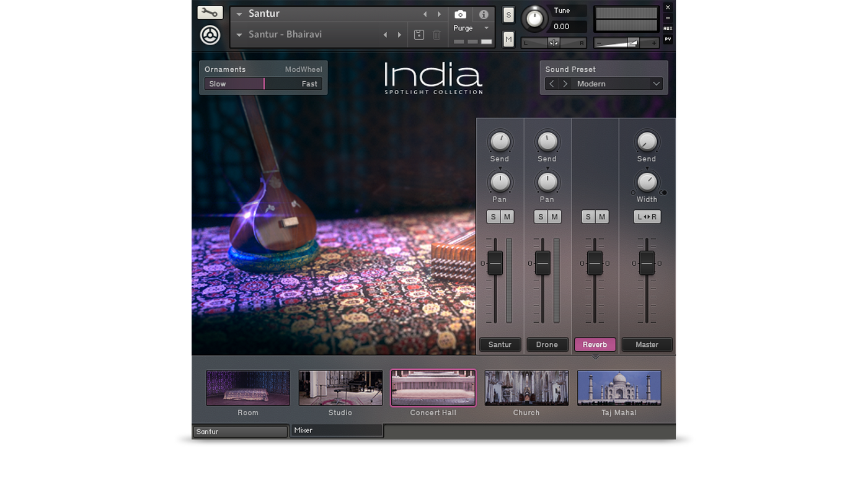Mute the Santur mixer channel

coord(507,217)
